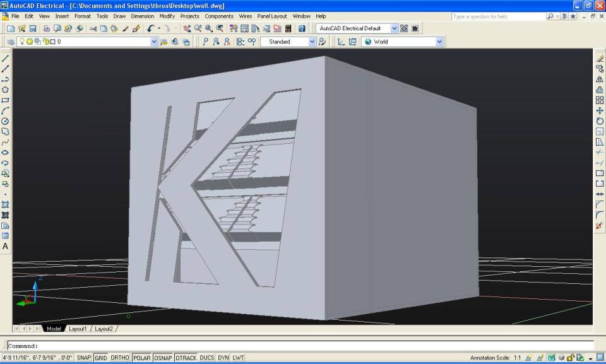Cut selection with the scissors icon
606x364 pixels.
tap(93, 28)
